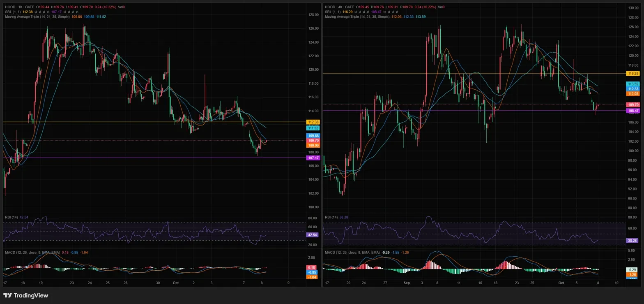Viewport: 644px width, 304px height.
Task: Click the purple 107.17 price axis label
Action: point(313,158)
